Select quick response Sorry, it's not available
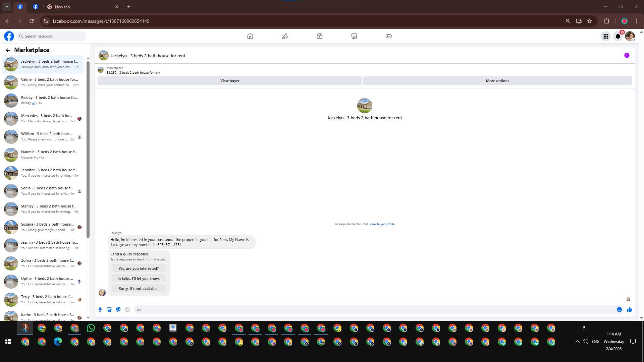This screenshot has width=644, height=362. pyautogui.click(x=139, y=289)
